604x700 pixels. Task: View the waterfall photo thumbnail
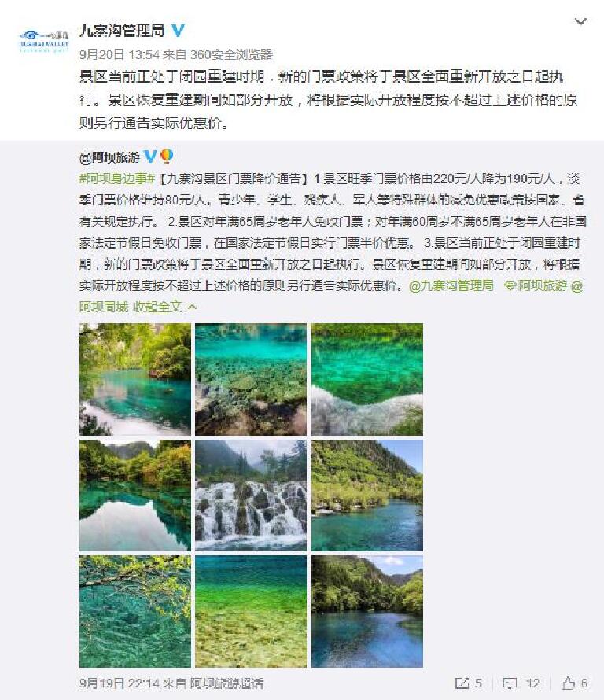click(x=251, y=495)
